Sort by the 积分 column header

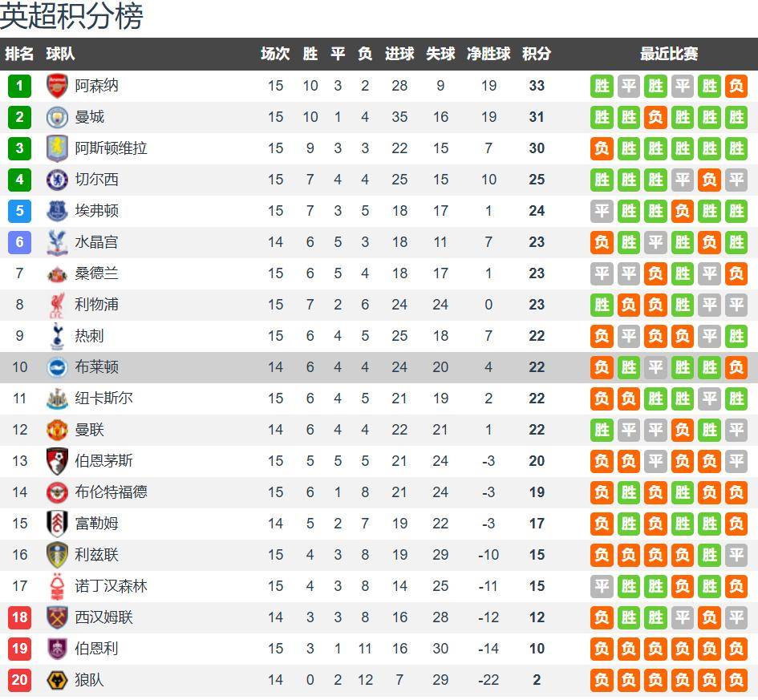(537, 54)
